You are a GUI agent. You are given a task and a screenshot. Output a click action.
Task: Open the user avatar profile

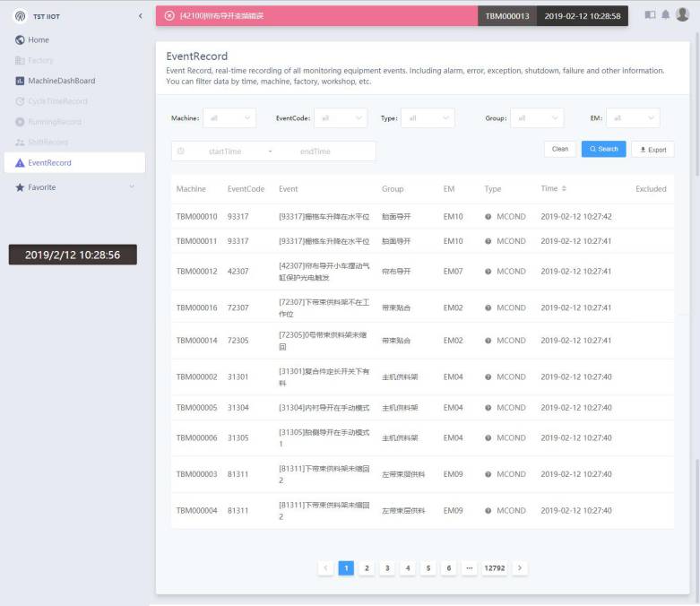pos(682,15)
